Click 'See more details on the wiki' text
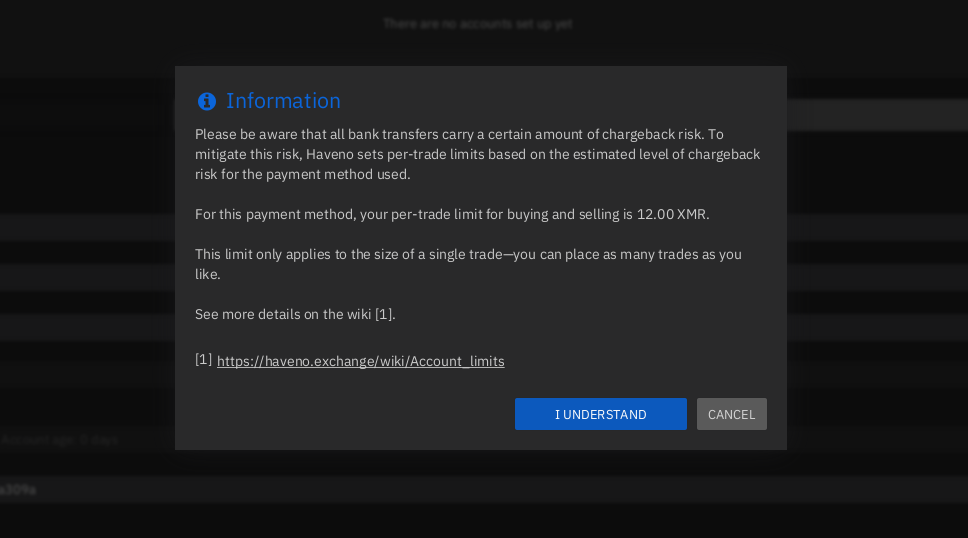This screenshot has height=538, width=968. point(283,314)
